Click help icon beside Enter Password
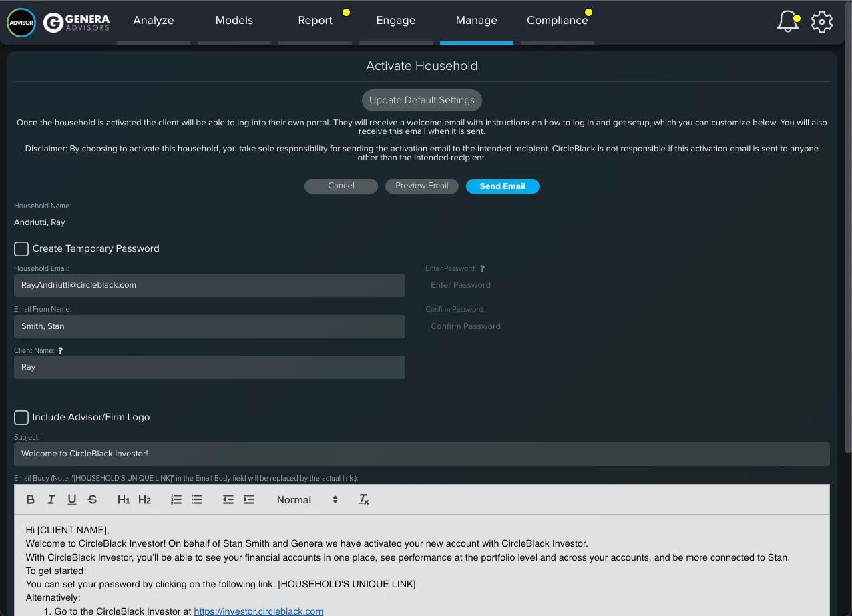Image resolution: width=852 pixels, height=616 pixels. tap(482, 268)
